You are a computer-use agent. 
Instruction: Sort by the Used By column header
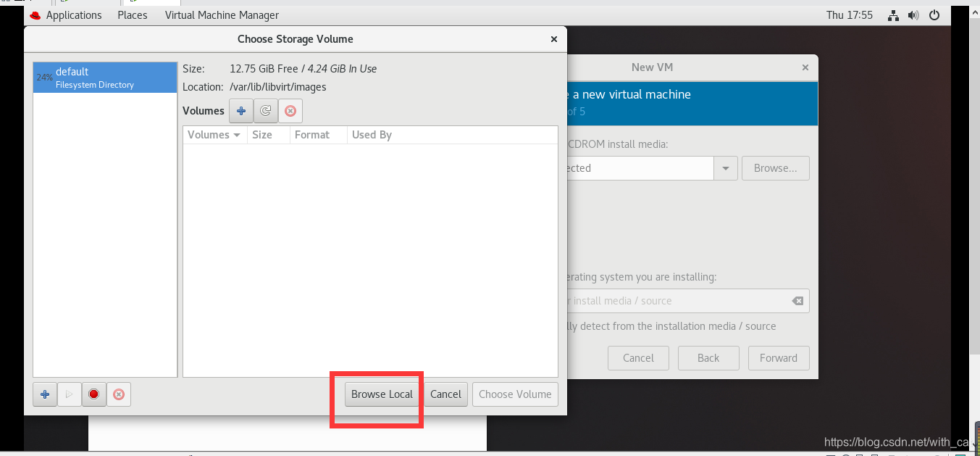(452, 135)
